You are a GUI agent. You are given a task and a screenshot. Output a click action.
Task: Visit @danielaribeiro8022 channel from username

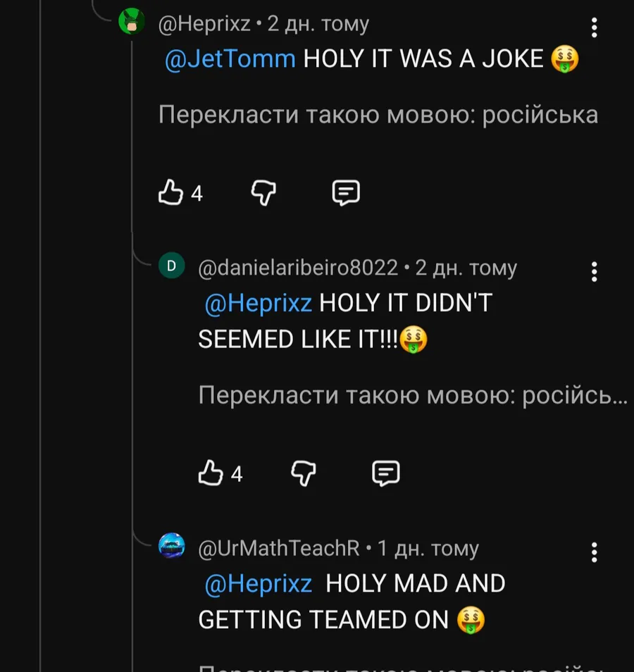298,268
